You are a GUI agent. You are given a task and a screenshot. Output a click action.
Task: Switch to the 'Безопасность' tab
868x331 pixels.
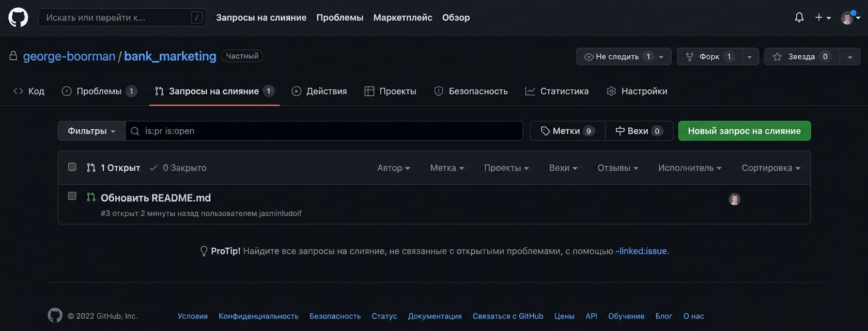pyautogui.click(x=471, y=91)
